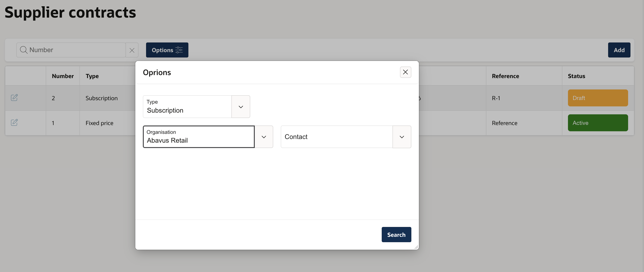Click the Reference column header
Screen dimensions: 644x272
505,76
